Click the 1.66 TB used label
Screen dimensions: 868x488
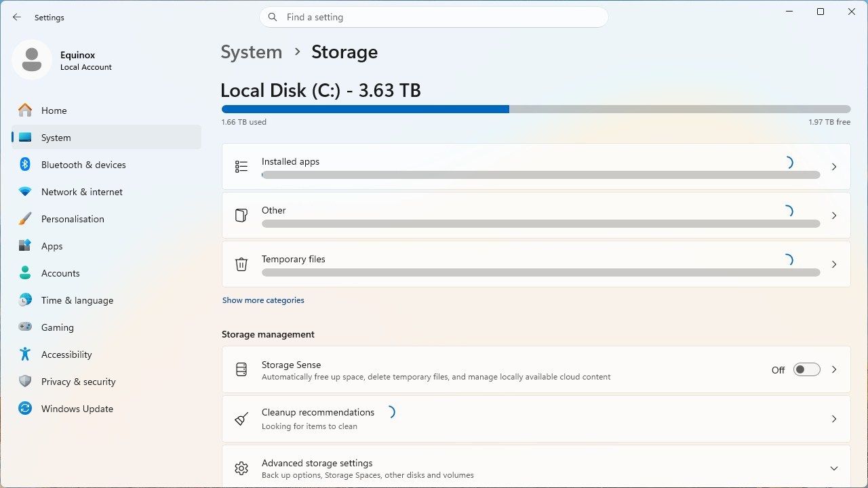(x=243, y=122)
